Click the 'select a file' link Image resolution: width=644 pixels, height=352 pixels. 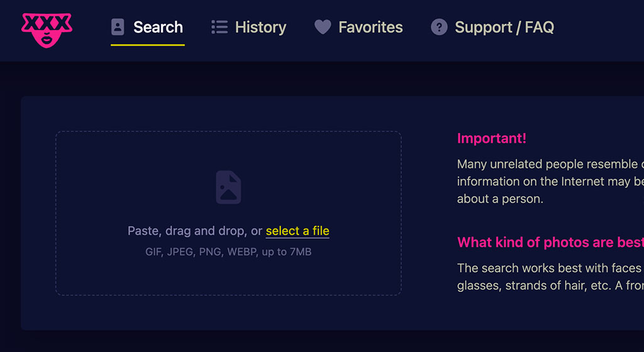point(297,231)
